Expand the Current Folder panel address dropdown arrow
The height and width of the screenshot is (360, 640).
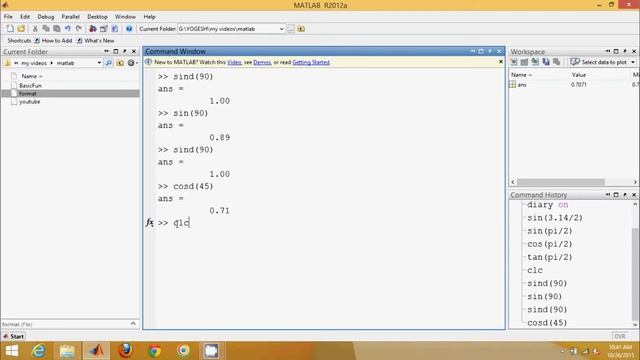99,63
